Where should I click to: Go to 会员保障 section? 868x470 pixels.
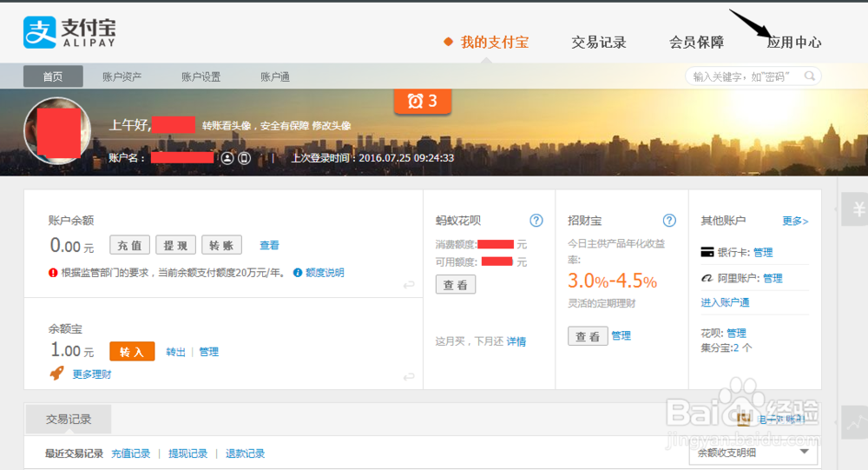[x=696, y=42]
